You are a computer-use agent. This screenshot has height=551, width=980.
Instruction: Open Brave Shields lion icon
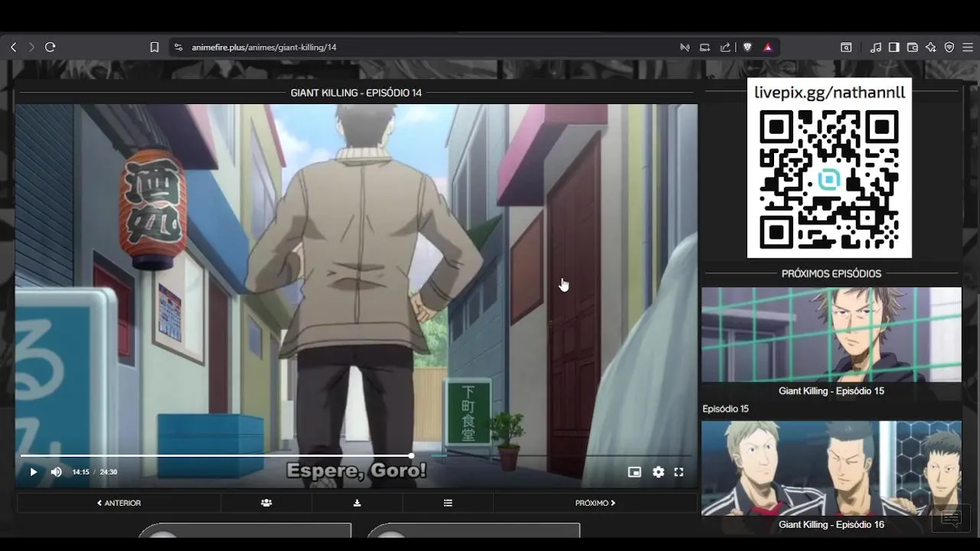click(747, 47)
